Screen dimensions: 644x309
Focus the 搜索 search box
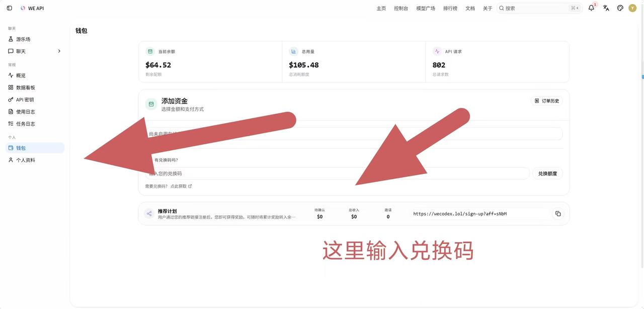pyautogui.click(x=539, y=8)
